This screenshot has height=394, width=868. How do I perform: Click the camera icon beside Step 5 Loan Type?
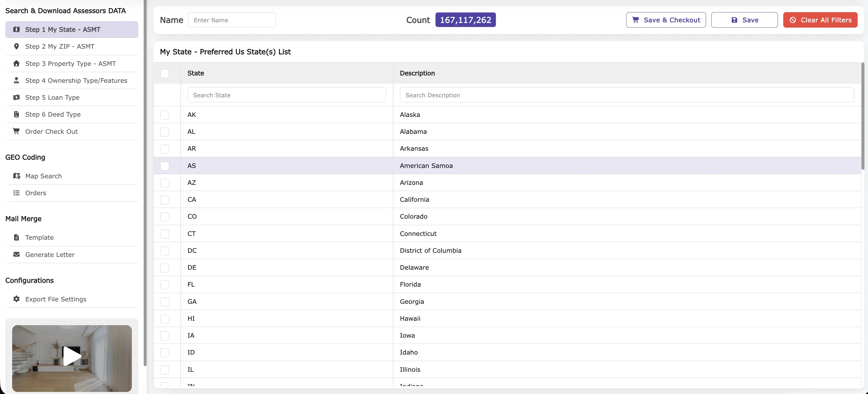click(17, 97)
